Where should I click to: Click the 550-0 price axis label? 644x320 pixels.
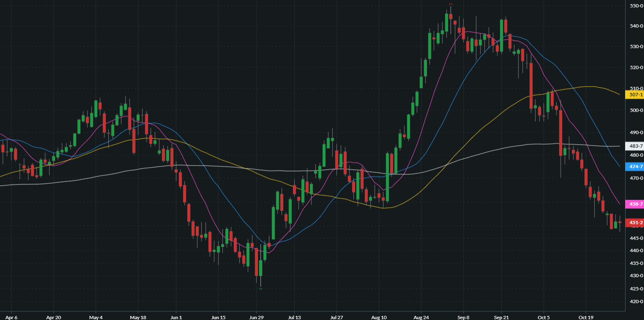point(636,6)
